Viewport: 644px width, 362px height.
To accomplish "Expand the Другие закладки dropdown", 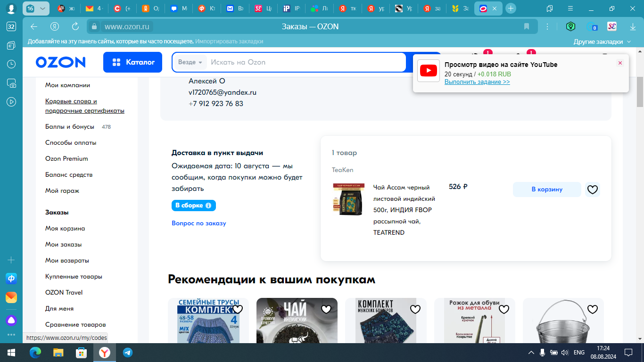I will [602, 41].
